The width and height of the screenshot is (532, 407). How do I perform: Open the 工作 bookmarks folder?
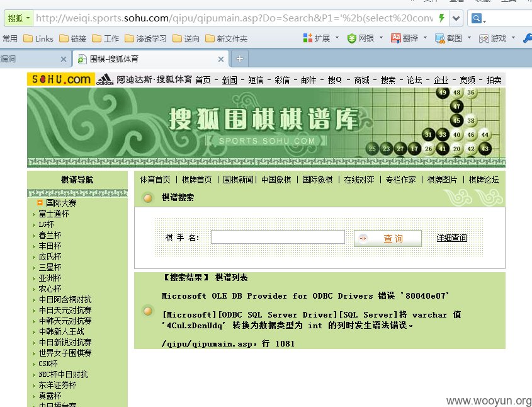click(x=106, y=38)
